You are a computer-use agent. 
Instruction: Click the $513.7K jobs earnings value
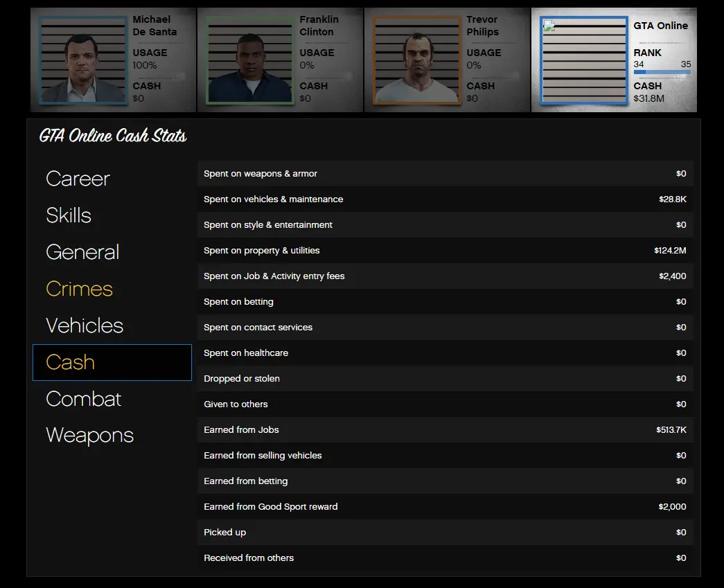coord(671,429)
